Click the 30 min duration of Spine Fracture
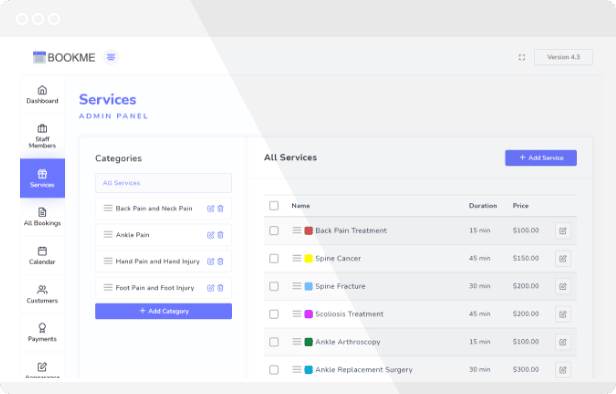Screen dimensions: 616x394 pyautogui.click(x=480, y=286)
